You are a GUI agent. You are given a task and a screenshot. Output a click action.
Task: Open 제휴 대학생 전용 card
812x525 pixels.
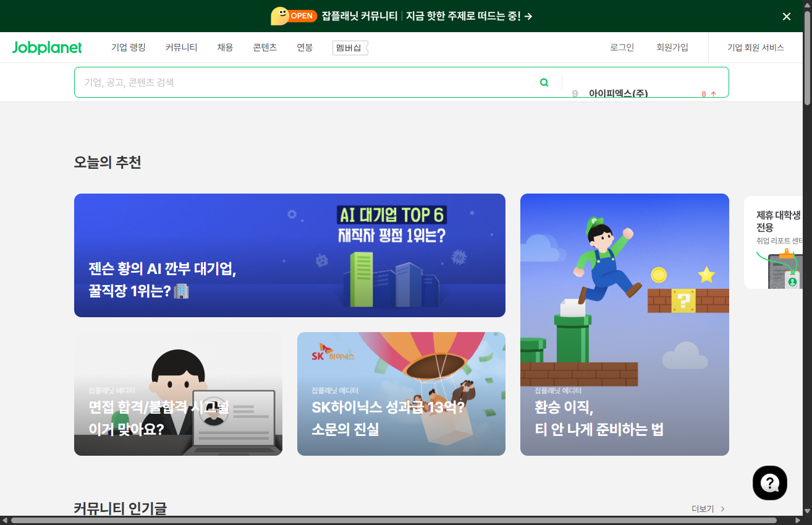click(774, 242)
